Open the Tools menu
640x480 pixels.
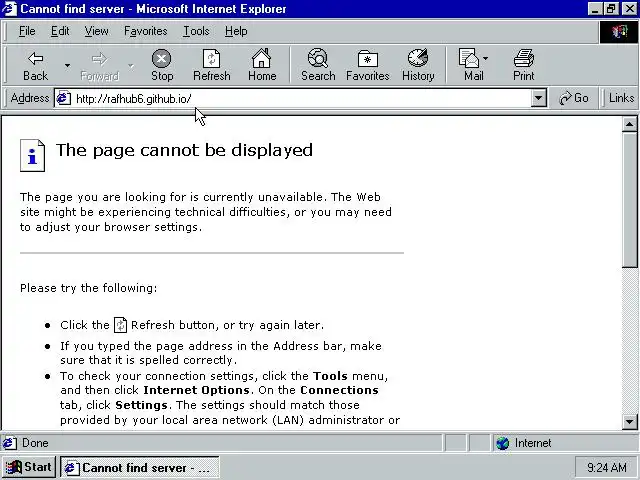click(x=196, y=31)
